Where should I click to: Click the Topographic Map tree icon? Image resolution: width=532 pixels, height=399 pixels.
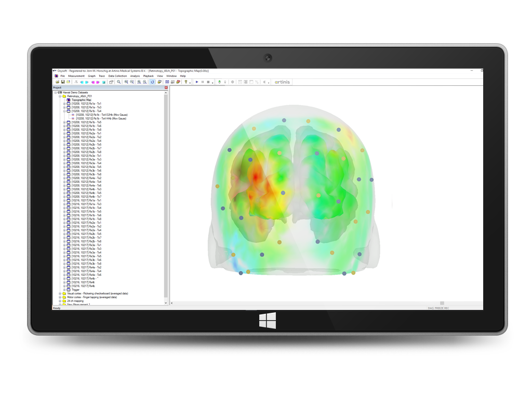click(x=69, y=100)
